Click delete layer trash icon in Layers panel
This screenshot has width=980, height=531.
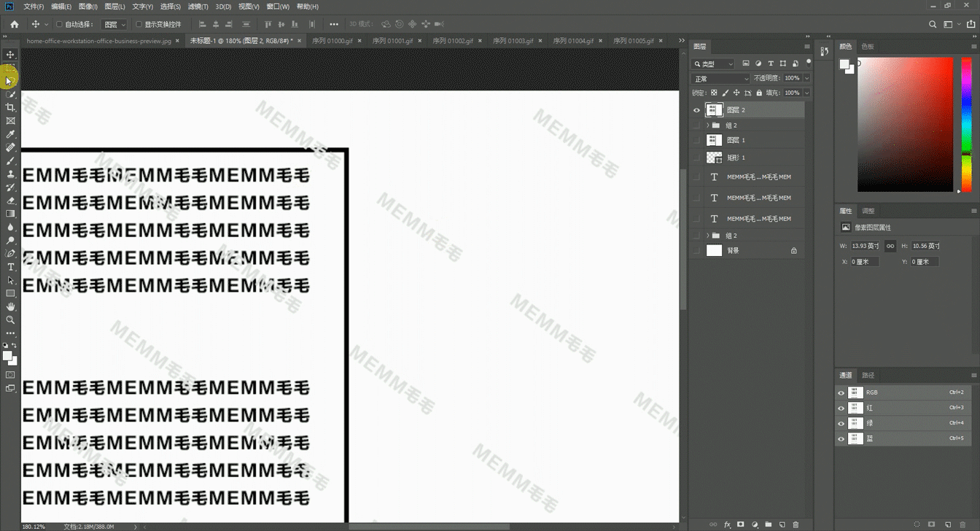click(x=796, y=524)
